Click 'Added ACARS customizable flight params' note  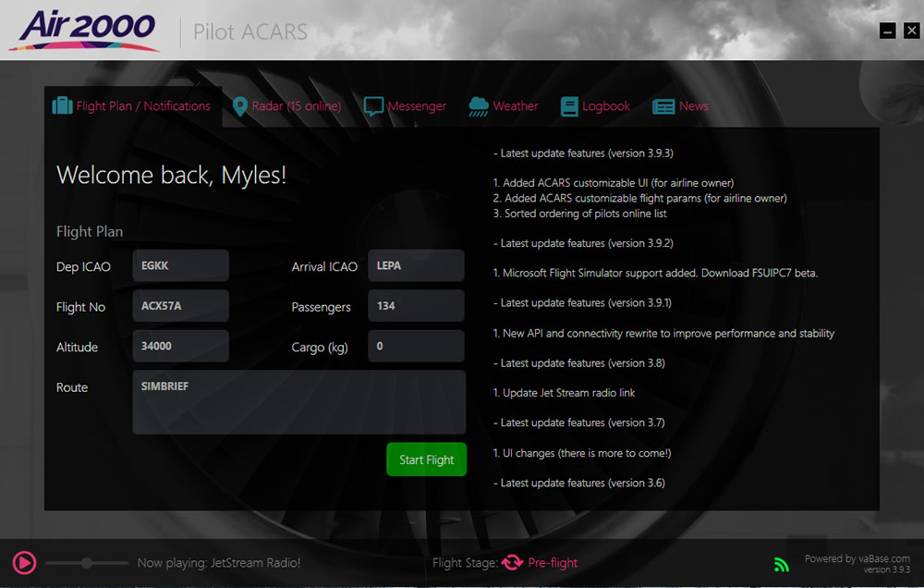tap(640, 198)
